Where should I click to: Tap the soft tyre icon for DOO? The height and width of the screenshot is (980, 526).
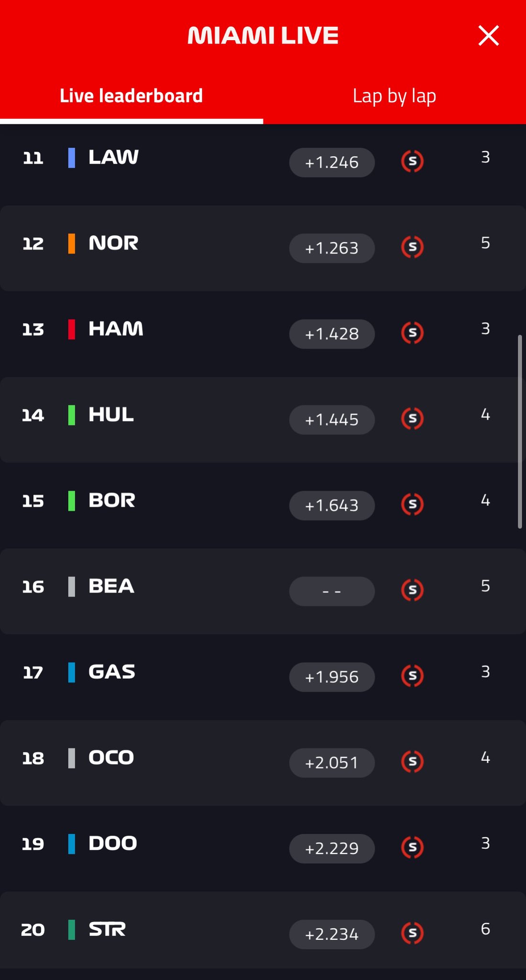click(412, 847)
